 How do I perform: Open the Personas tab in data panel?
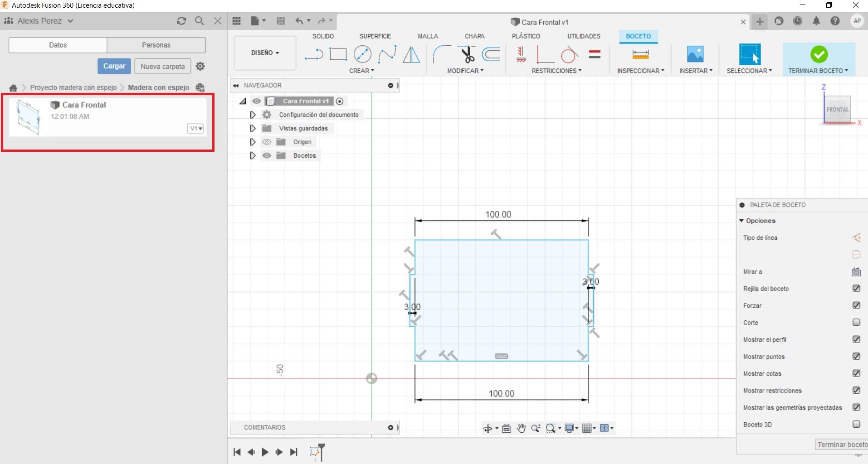point(156,45)
